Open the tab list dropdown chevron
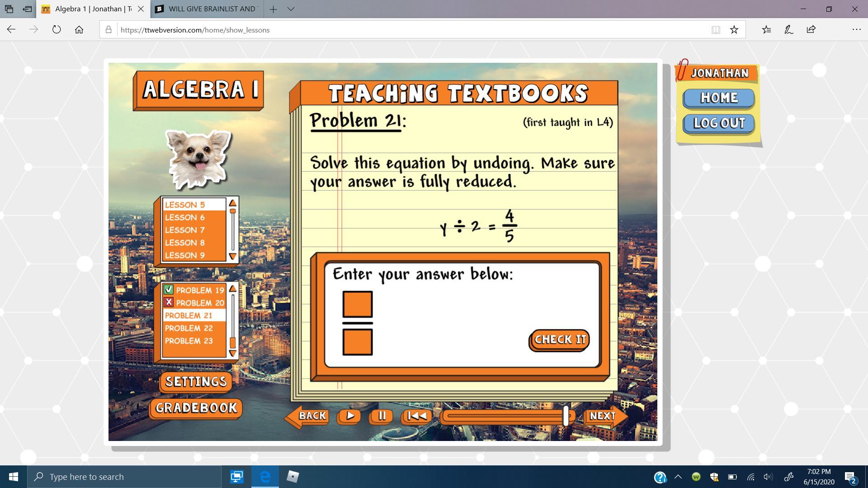 point(291,9)
